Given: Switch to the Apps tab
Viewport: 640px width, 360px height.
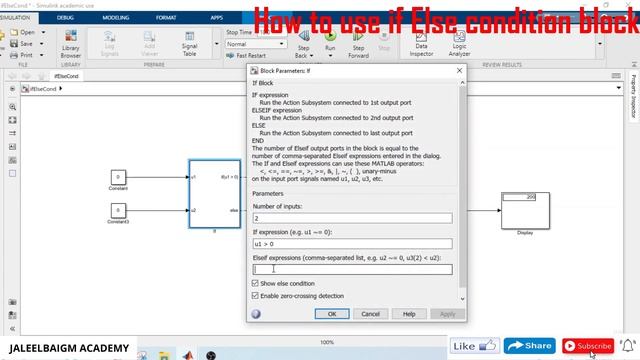Looking at the screenshot, I should point(217,18).
